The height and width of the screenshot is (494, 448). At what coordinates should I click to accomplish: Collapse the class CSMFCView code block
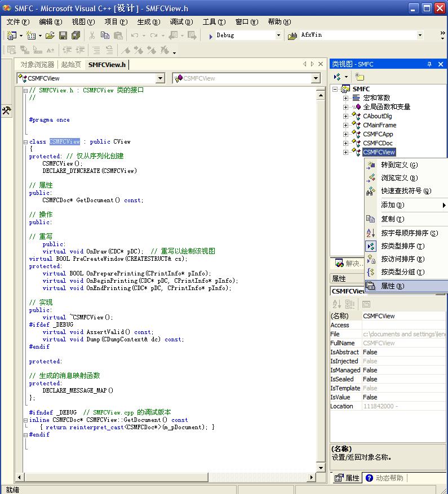pos(25,142)
